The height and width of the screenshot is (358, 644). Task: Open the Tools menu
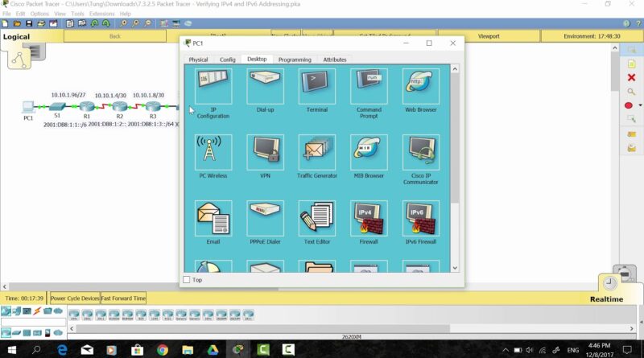coord(77,14)
